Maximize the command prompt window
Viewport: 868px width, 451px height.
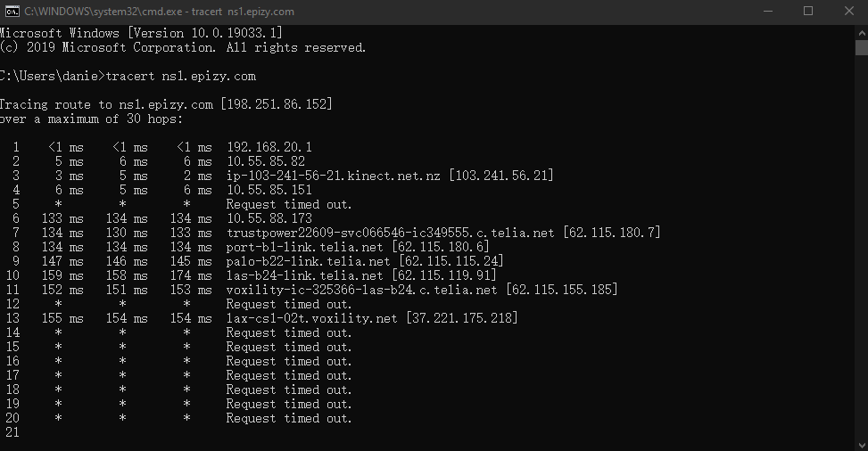[808, 11]
